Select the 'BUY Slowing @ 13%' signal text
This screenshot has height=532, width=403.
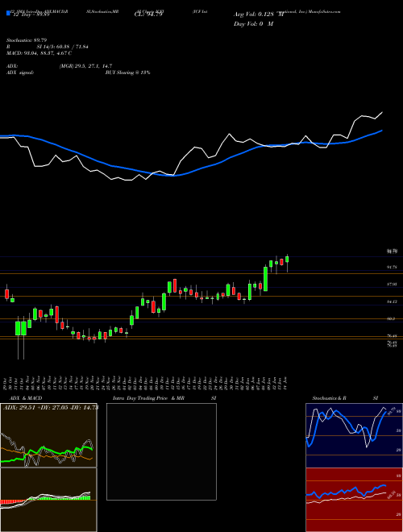[x=127, y=73]
